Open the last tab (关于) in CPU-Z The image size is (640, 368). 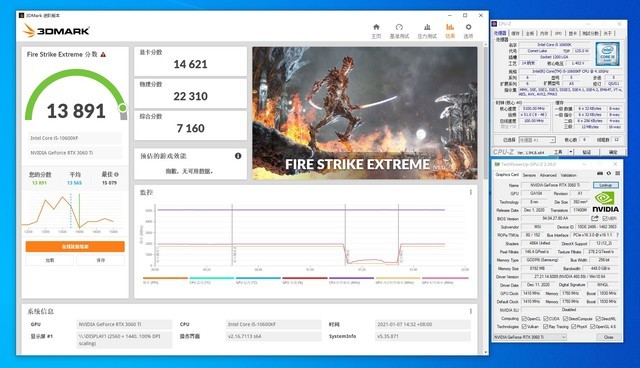point(608,33)
